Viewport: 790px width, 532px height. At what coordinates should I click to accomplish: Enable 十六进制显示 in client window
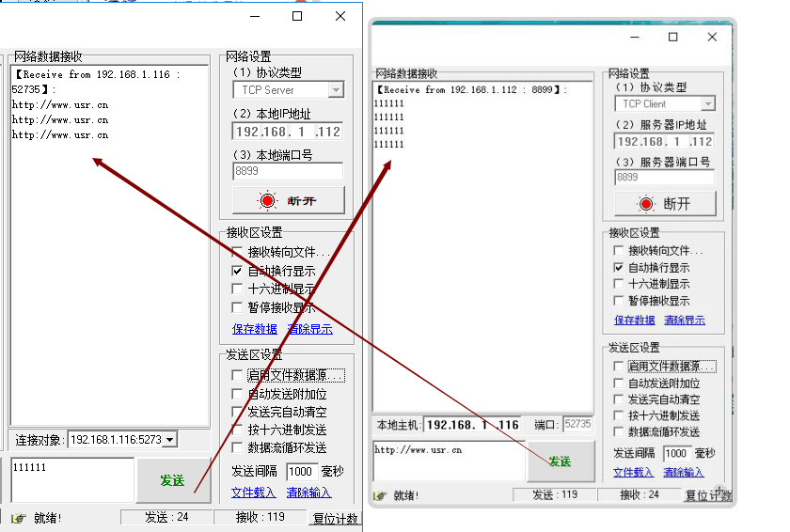618,284
